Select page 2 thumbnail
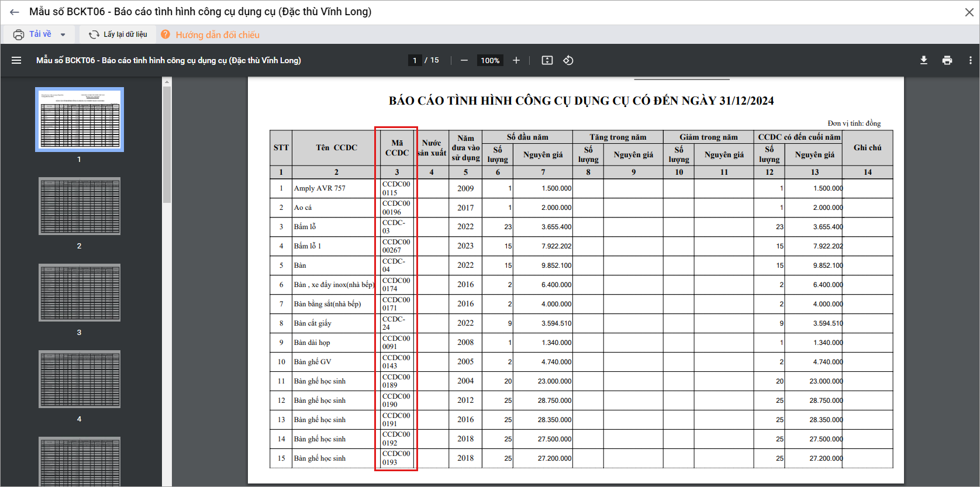Viewport: 980px width, 487px height. [80, 206]
